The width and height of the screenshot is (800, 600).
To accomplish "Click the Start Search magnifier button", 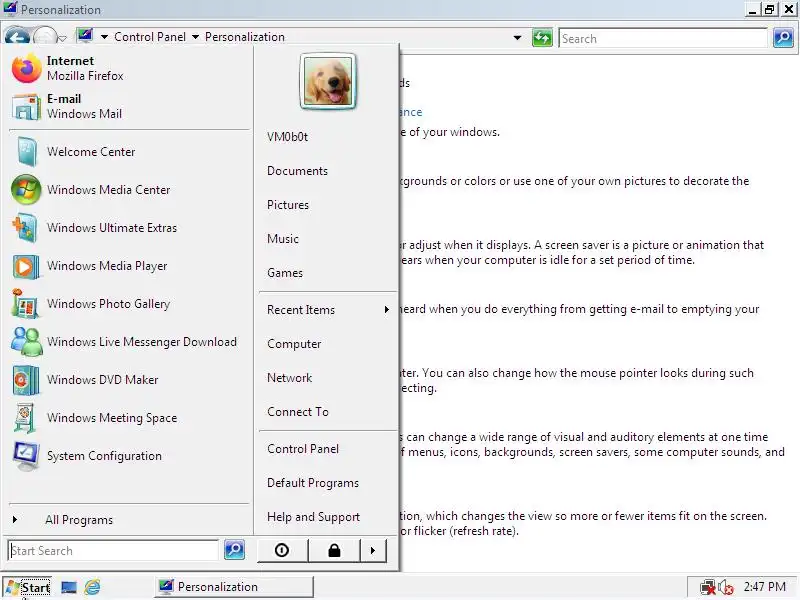I will click(234, 549).
